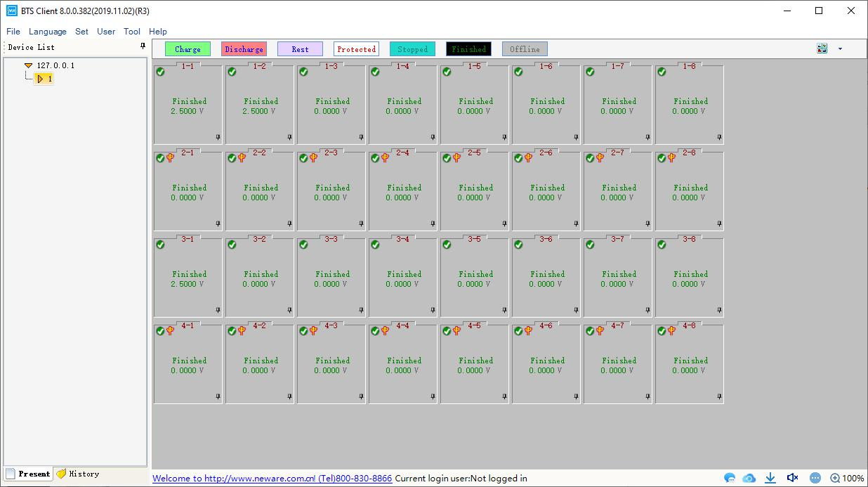Open the User menu
The width and height of the screenshot is (868, 487).
(x=106, y=32)
